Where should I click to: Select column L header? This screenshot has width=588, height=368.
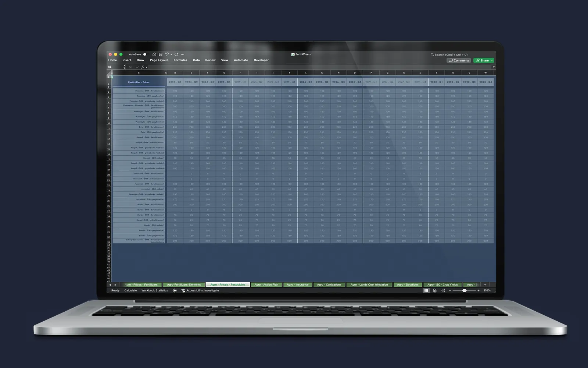(x=306, y=73)
